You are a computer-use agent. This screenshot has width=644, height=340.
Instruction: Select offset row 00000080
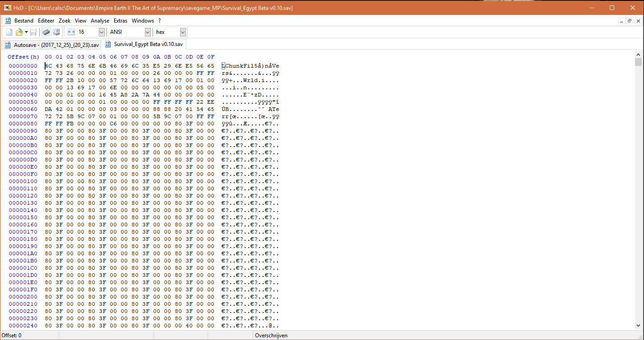pos(23,124)
